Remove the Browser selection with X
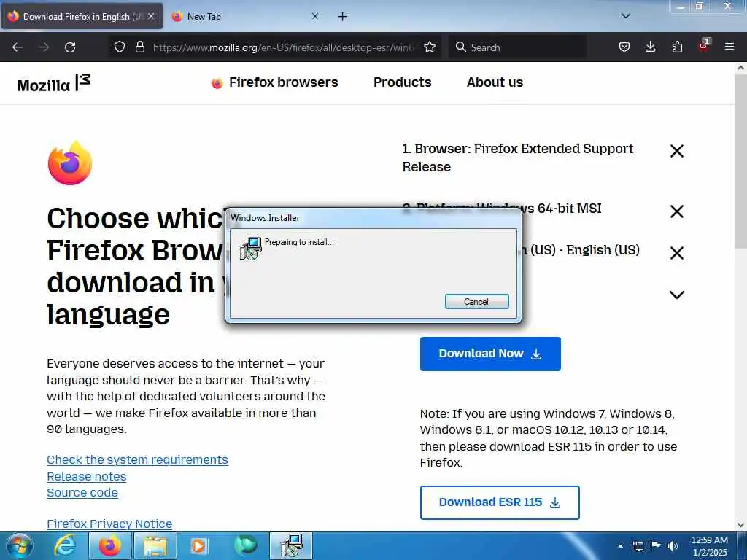 [676, 151]
